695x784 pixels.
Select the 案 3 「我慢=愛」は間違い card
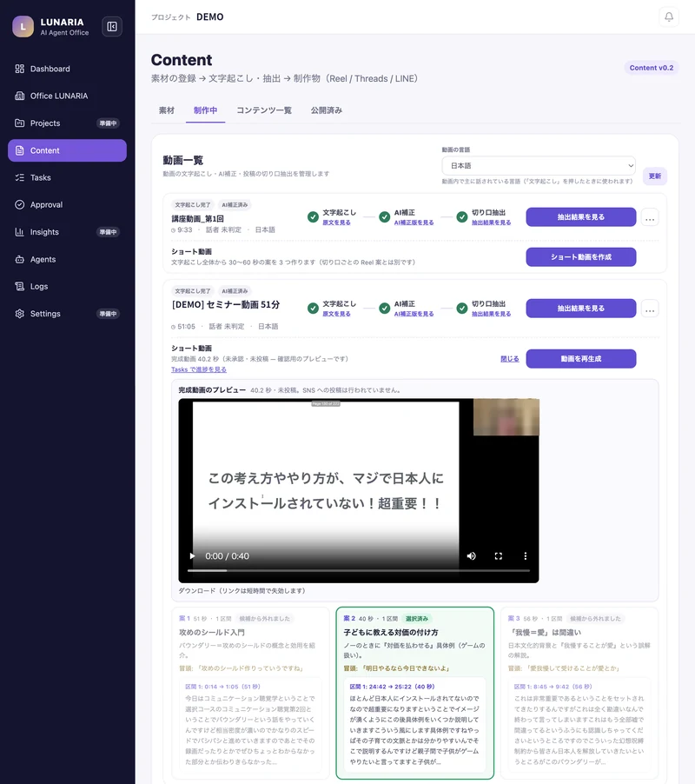click(579, 693)
